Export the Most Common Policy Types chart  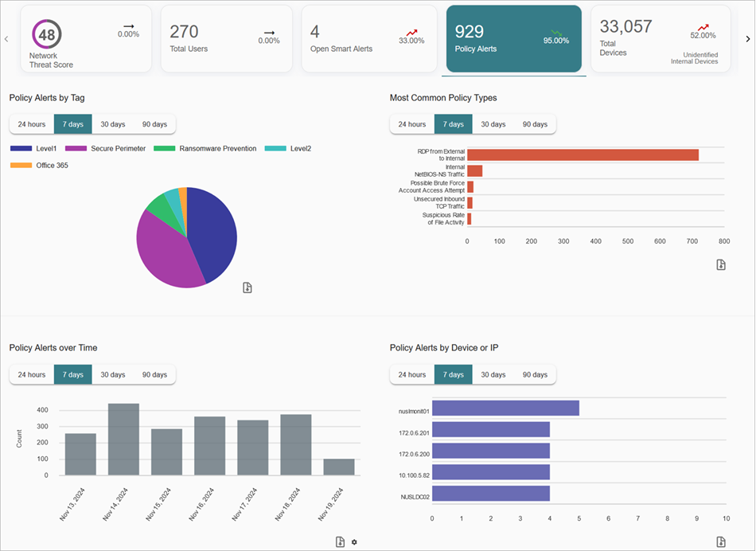click(x=721, y=265)
